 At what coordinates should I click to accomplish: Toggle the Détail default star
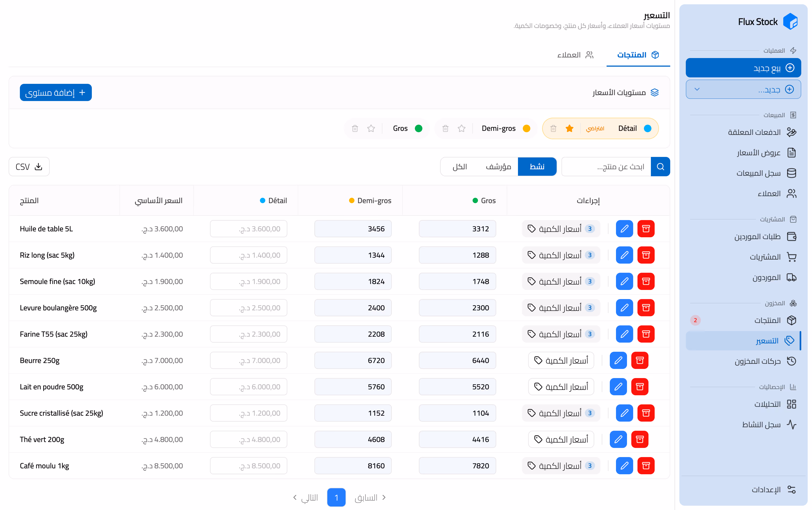pyautogui.click(x=569, y=128)
